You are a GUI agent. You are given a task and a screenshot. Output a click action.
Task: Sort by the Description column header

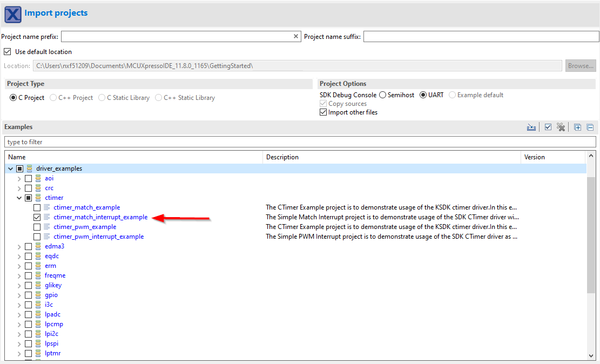(392, 157)
